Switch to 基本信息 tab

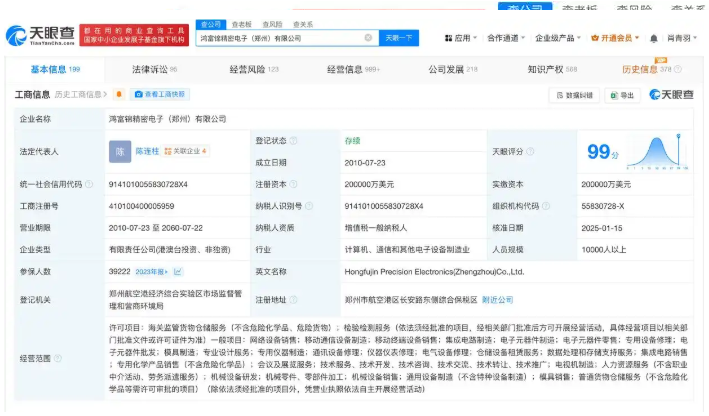click(x=55, y=69)
